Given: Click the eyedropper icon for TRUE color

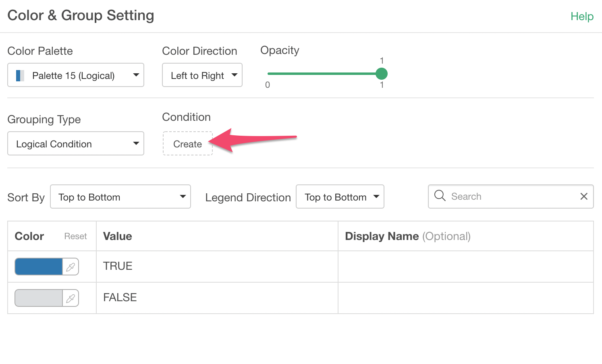Looking at the screenshot, I should click(71, 267).
